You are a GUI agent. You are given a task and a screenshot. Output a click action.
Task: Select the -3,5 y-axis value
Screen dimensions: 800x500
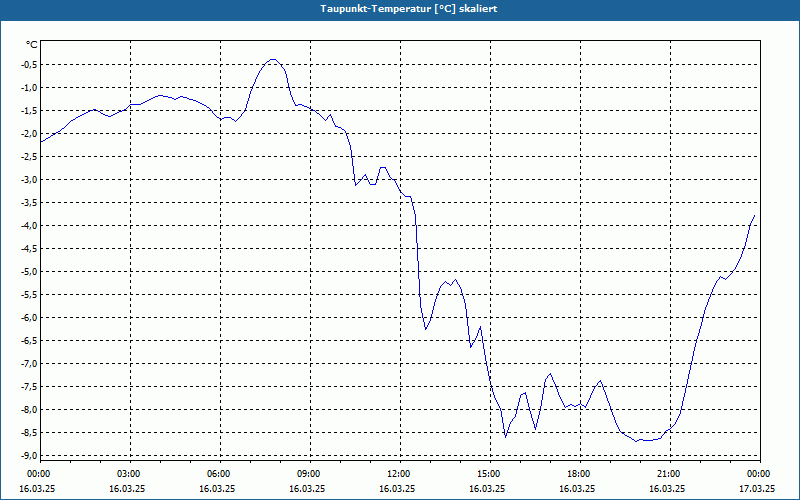(x=29, y=203)
